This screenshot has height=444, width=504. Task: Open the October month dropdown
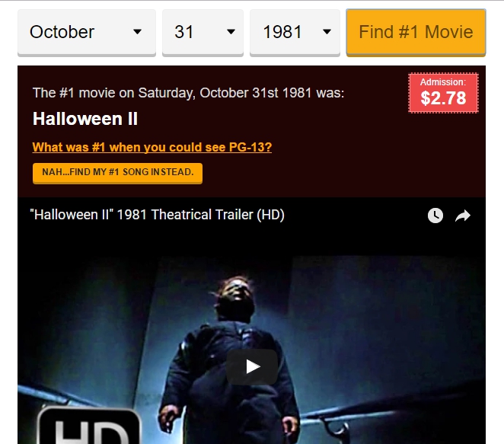[87, 33]
